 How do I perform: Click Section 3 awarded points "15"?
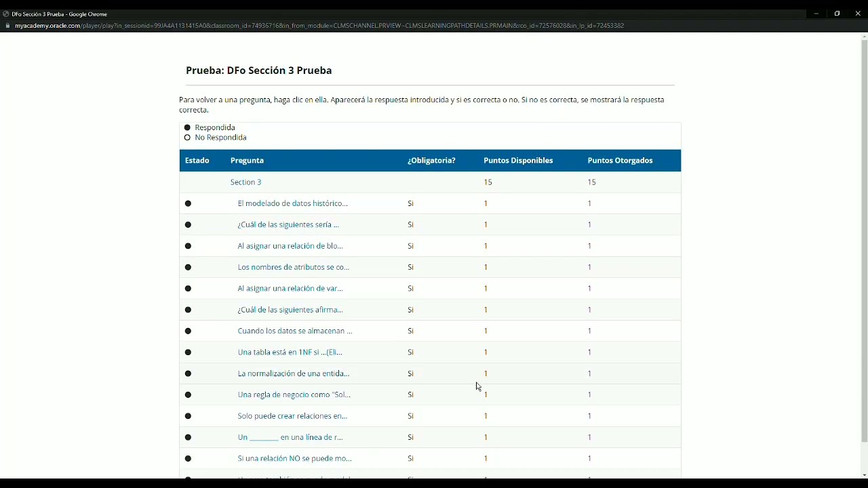(x=591, y=182)
